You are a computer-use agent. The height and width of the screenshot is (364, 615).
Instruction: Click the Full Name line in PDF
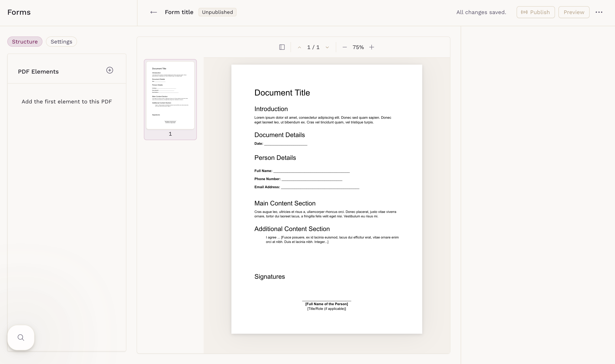pos(311,171)
